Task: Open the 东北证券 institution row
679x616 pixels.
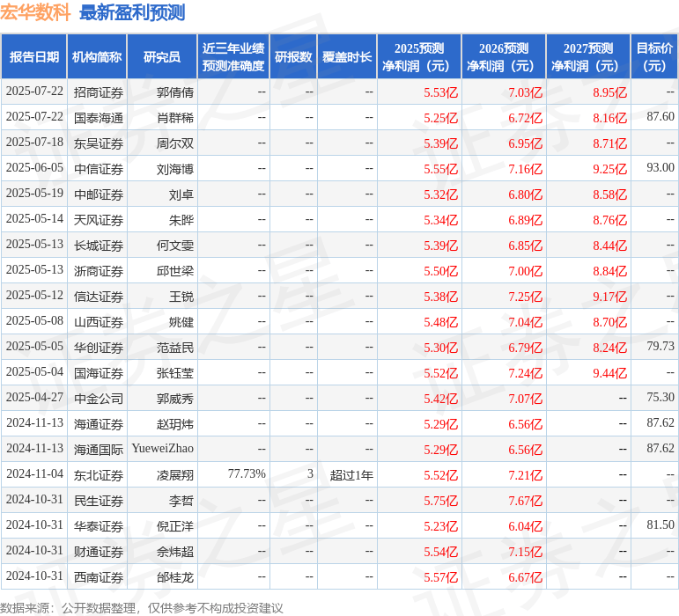Action: 99,475
